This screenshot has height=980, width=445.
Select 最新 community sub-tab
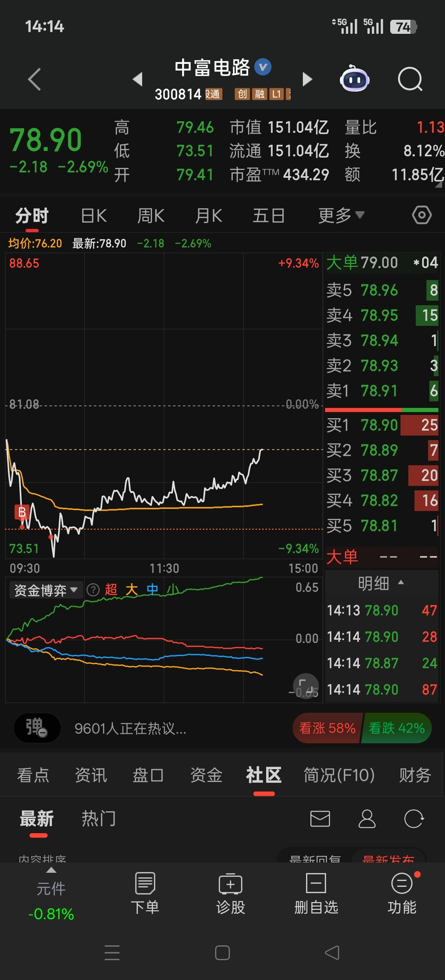tap(37, 819)
